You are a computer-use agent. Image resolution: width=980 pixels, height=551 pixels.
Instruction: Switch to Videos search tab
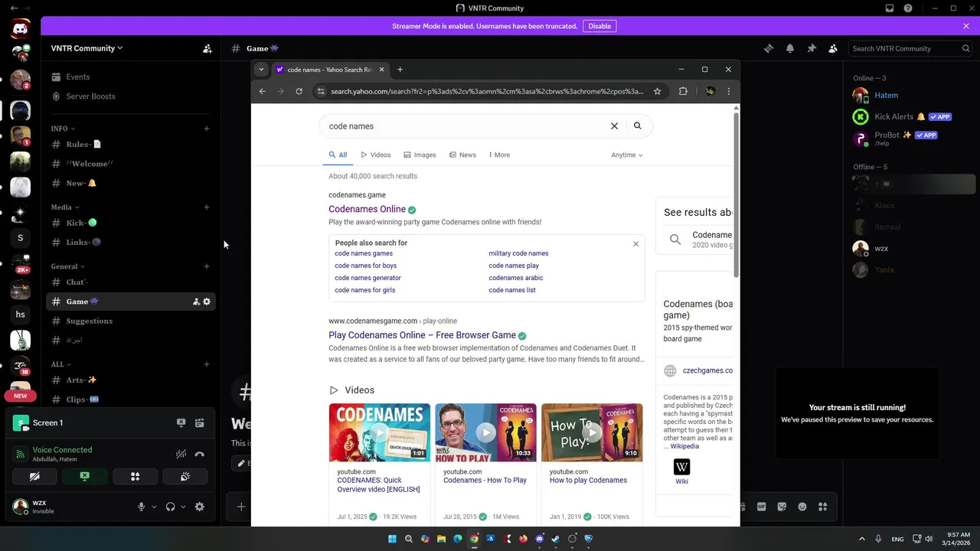[x=376, y=155]
